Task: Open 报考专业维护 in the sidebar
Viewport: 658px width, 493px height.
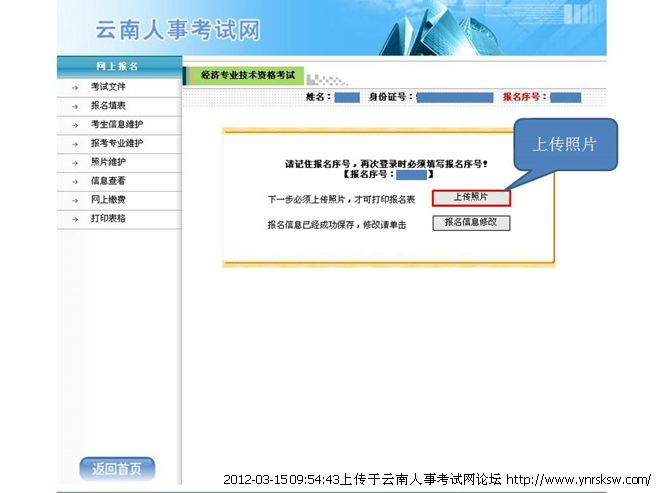Action: [116, 143]
